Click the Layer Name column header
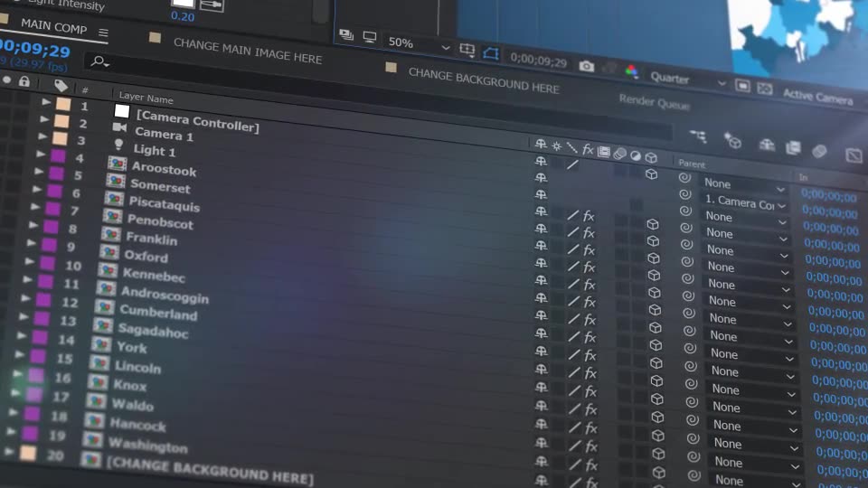 (x=146, y=98)
